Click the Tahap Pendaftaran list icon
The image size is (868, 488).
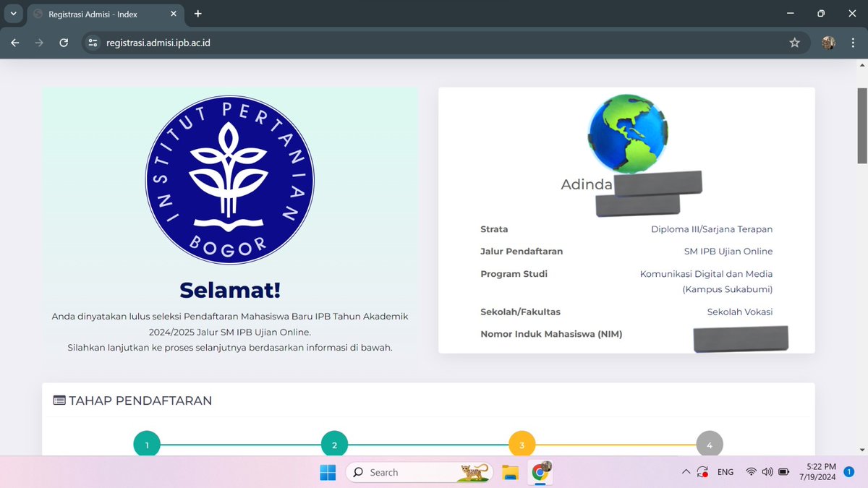[59, 401]
